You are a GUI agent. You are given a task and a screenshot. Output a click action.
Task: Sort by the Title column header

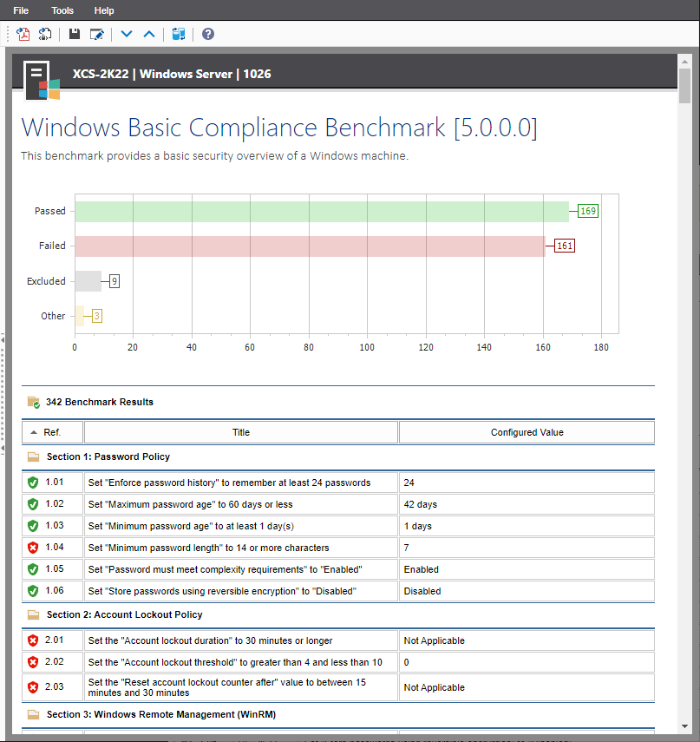click(241, 432)
